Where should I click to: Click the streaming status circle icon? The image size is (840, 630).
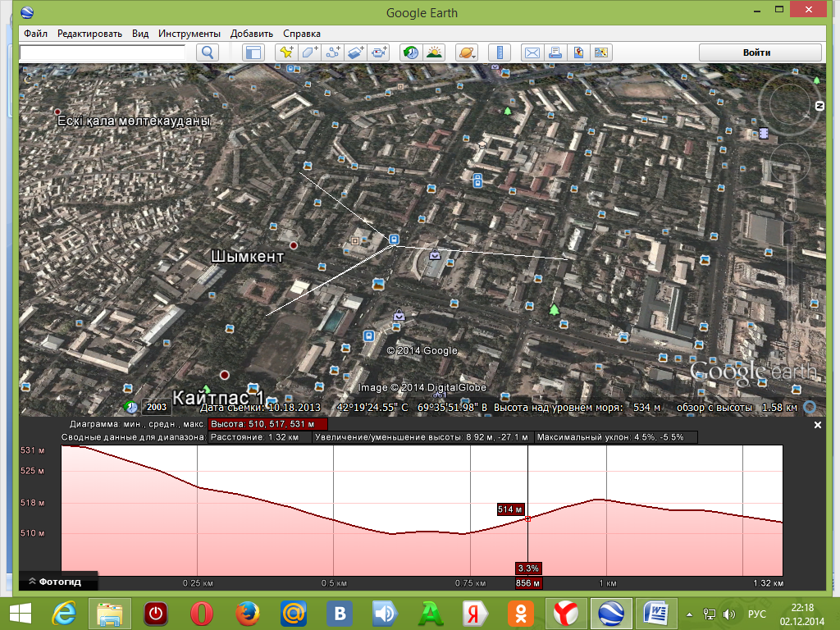point(810,407)
